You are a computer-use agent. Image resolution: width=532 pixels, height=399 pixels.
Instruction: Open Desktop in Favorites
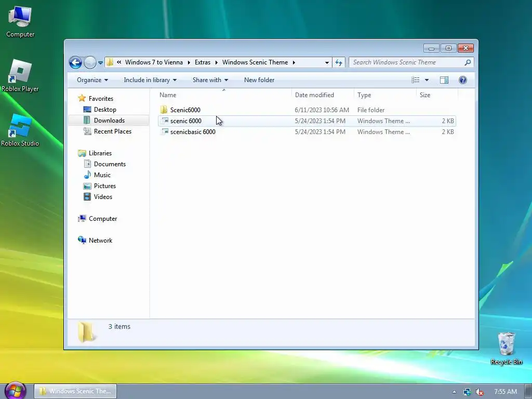105,110
